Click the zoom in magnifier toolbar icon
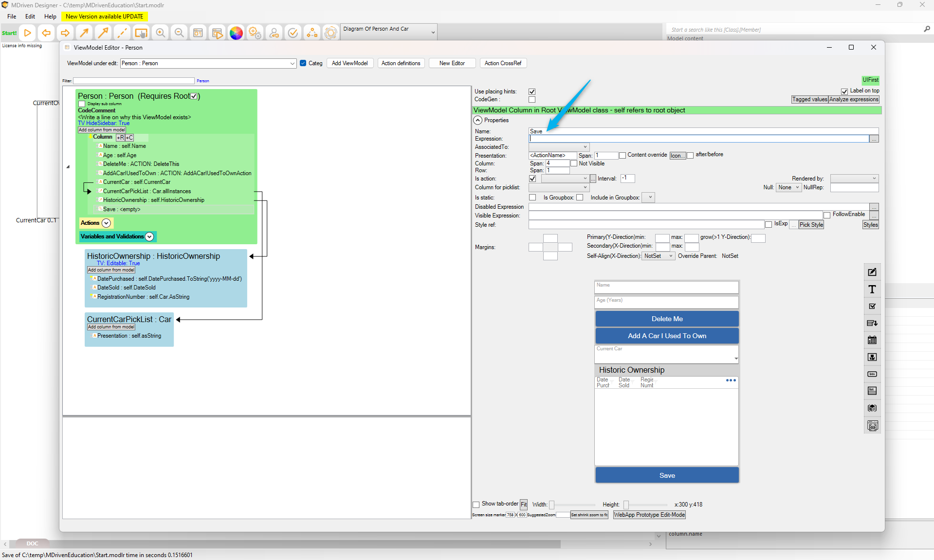The image size is (934, 560). pos(160,33)
